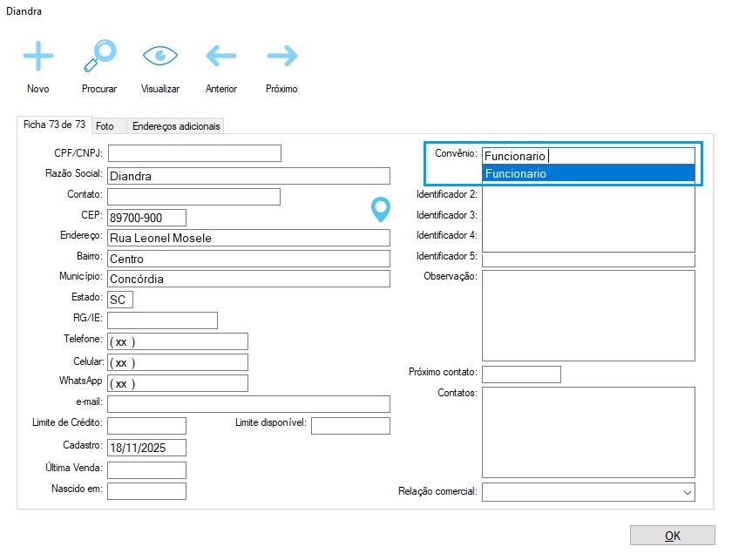Click the Razão Social field with Diandra

[247, 175]
